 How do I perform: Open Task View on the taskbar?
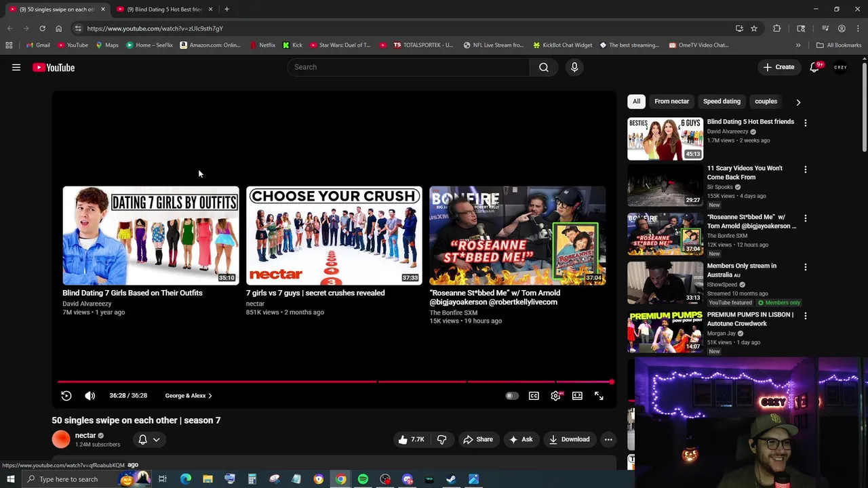[x=163, y=479]
